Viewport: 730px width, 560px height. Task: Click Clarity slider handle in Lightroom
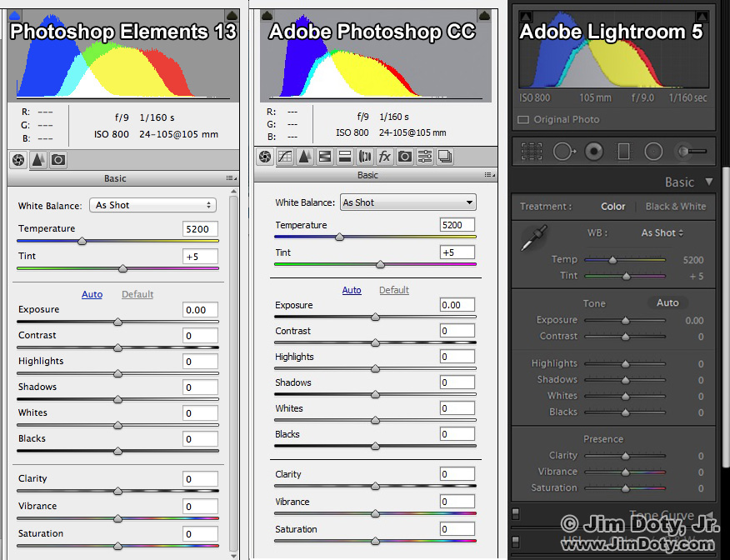[626, 456]
